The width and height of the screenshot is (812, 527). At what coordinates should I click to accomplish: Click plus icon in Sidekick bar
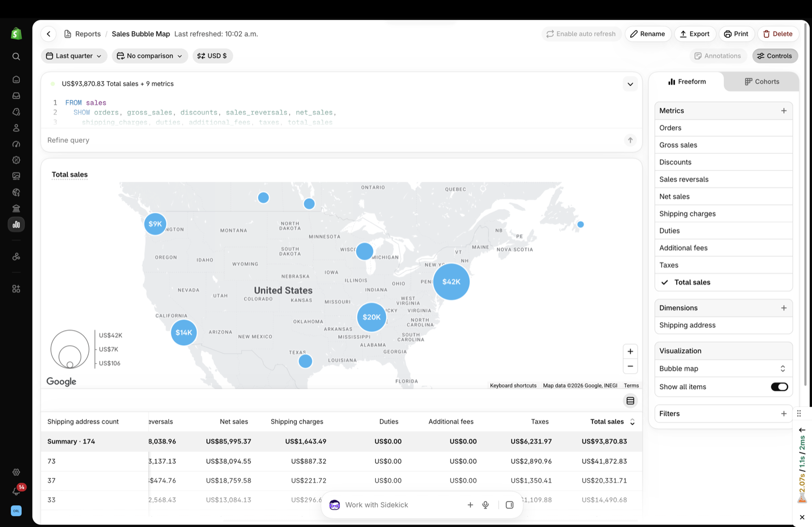[470, 505]
